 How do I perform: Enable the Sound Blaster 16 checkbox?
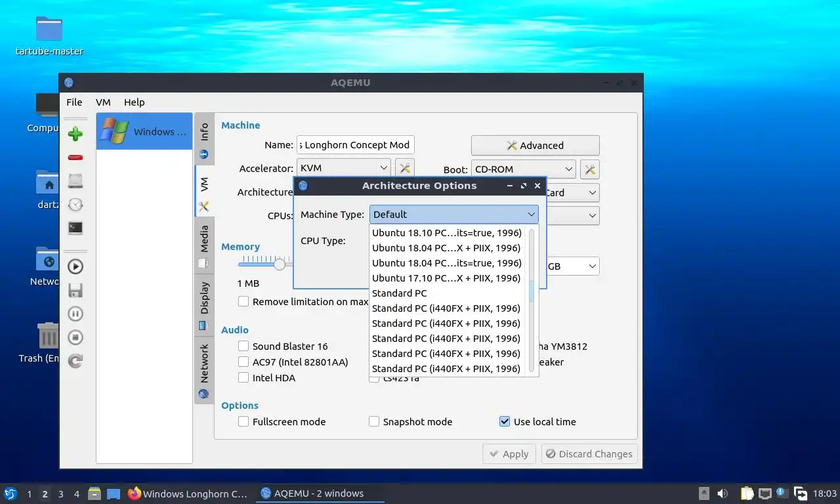point(243,346)
